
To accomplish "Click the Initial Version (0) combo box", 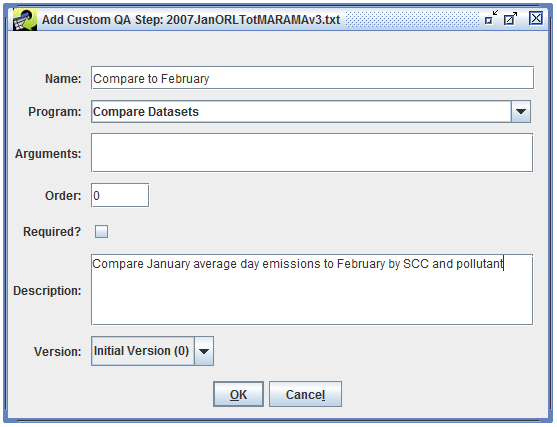I will 152,351.
